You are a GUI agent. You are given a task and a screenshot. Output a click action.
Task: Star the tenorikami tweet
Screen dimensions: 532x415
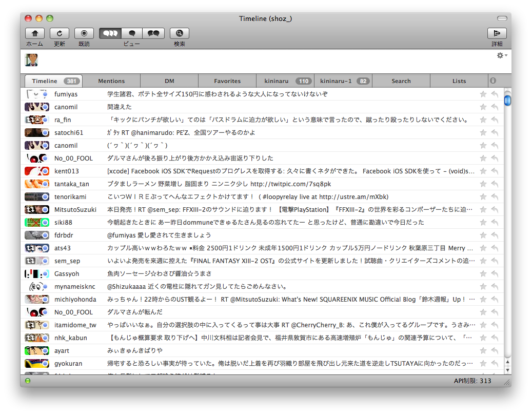point(483,197)
